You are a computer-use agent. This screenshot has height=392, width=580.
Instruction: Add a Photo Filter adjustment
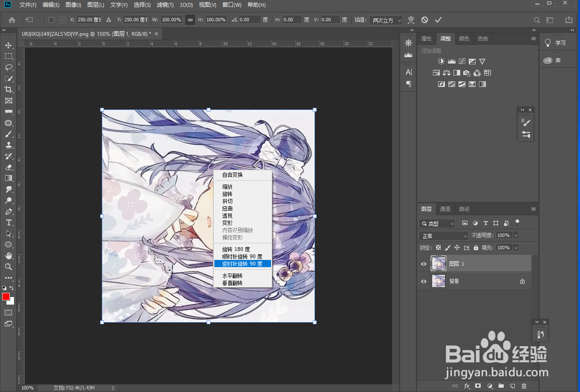(x=467, y=73)
